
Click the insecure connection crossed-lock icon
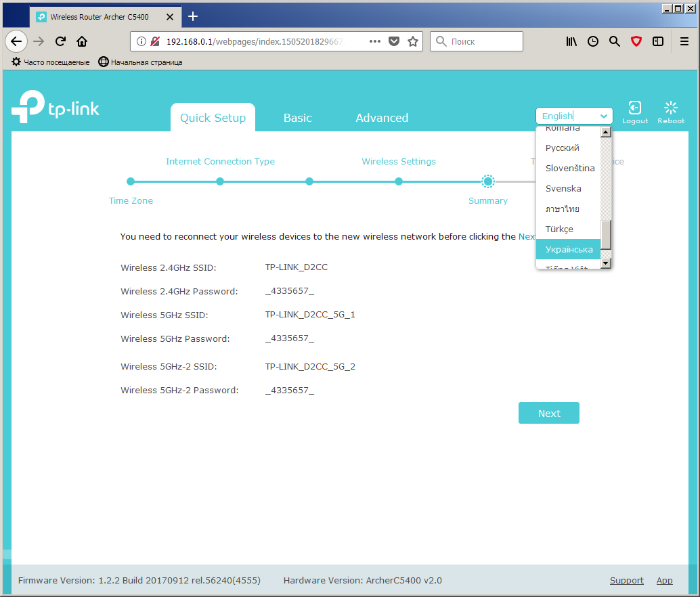pyautogui.click(x=155, y=41)
